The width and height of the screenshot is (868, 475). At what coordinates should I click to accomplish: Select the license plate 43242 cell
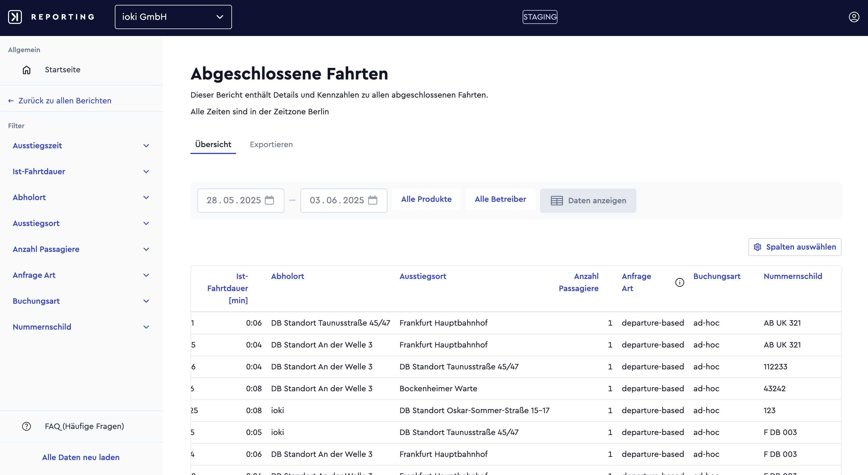tap(775, 389)
